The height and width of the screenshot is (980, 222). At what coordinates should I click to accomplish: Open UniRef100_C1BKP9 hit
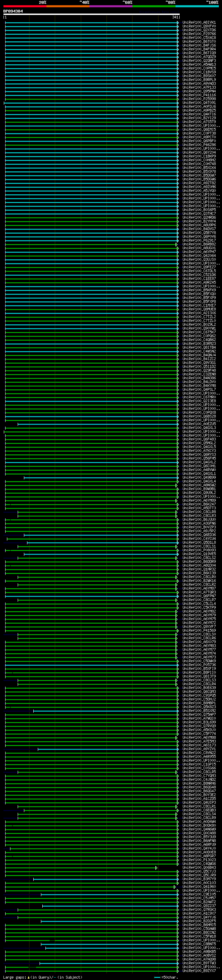click(199, 156)
